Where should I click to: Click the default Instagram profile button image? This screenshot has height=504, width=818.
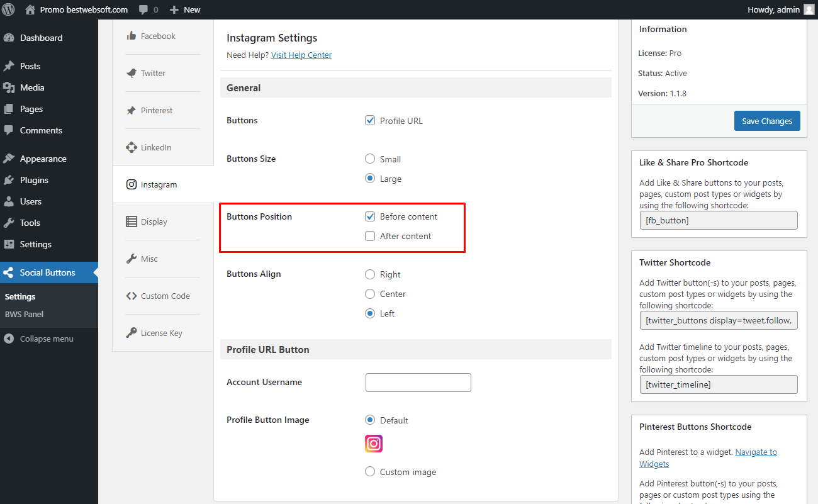coord(374,444)
